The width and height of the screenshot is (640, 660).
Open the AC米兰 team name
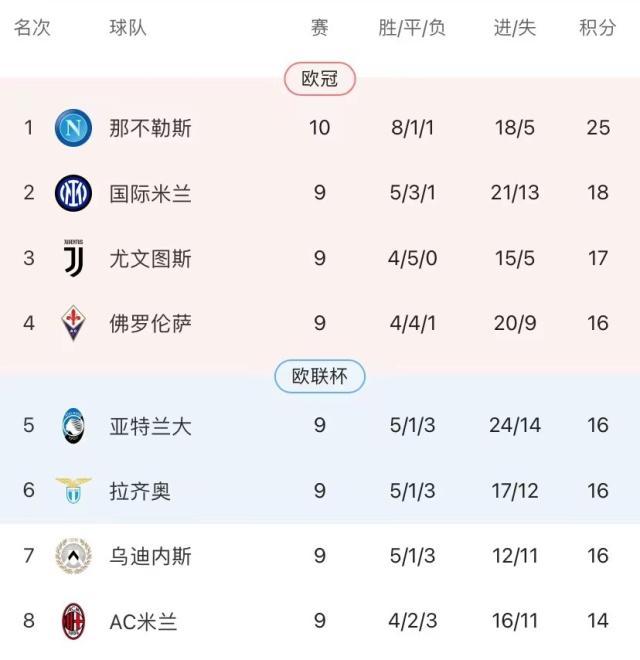click(x=144, y=621)
